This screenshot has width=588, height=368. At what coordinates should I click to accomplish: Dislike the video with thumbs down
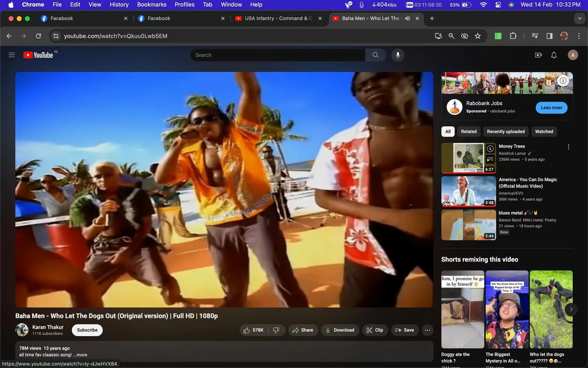(x=276, y=330)
